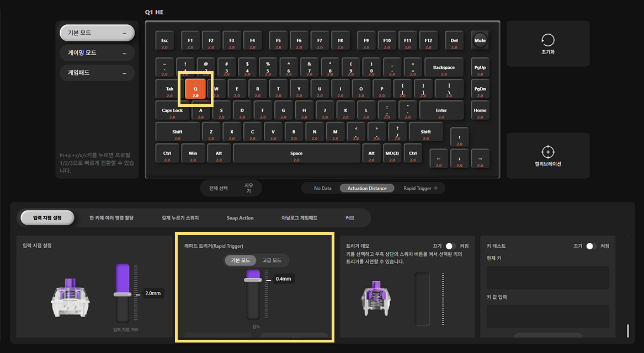The height and width of the screenshot is (353, 644).
Task: Turn on the 키 테스트 toggle
Action: (x=592, y=246)
